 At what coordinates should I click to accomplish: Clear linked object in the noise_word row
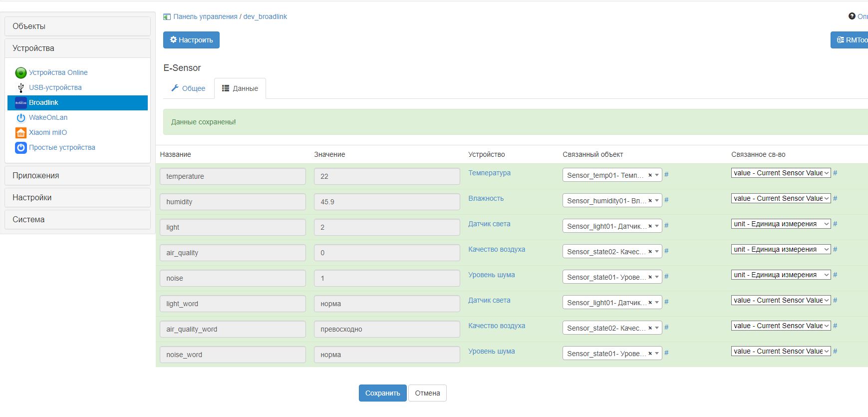coord(650,354)
